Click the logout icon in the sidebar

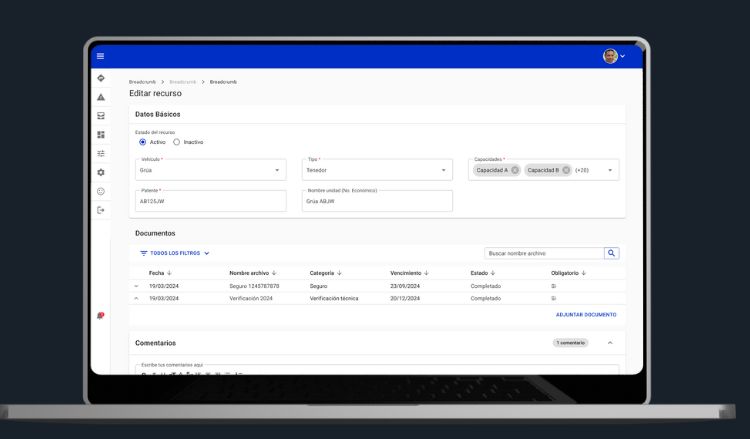click(x=101, y=210)
